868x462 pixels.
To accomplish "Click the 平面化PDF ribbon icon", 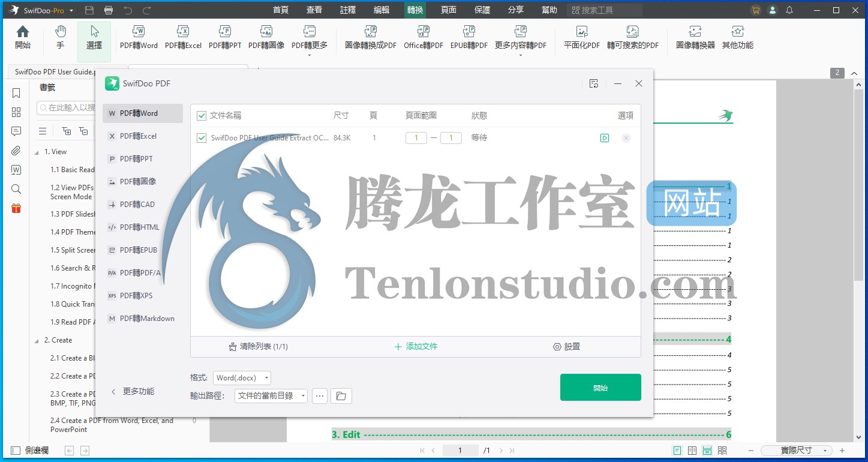I will click(582, 37).
